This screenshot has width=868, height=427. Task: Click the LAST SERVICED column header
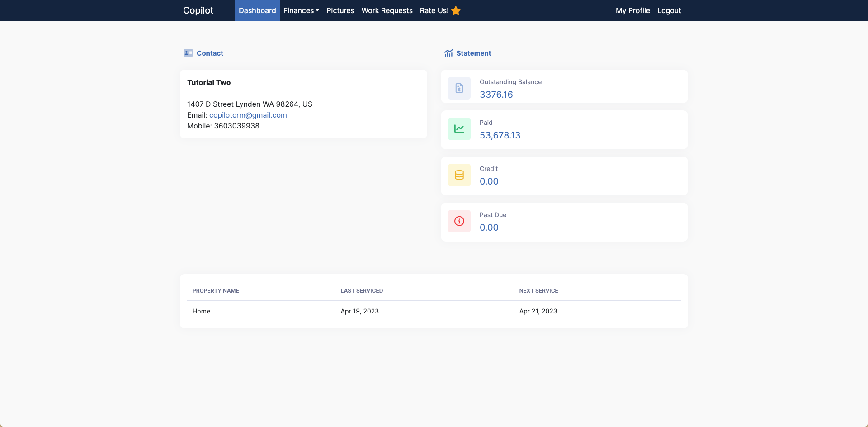pos(362,291)
